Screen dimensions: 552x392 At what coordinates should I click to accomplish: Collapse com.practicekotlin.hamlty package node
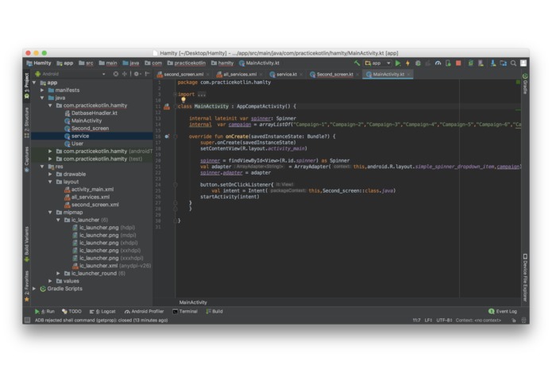point(50,106)
